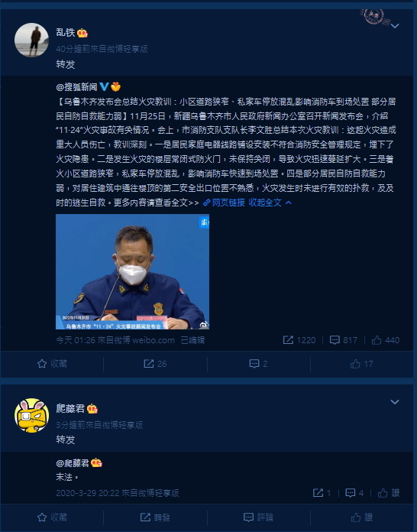Open the 网页链接 web link

(x=224, y=203)
